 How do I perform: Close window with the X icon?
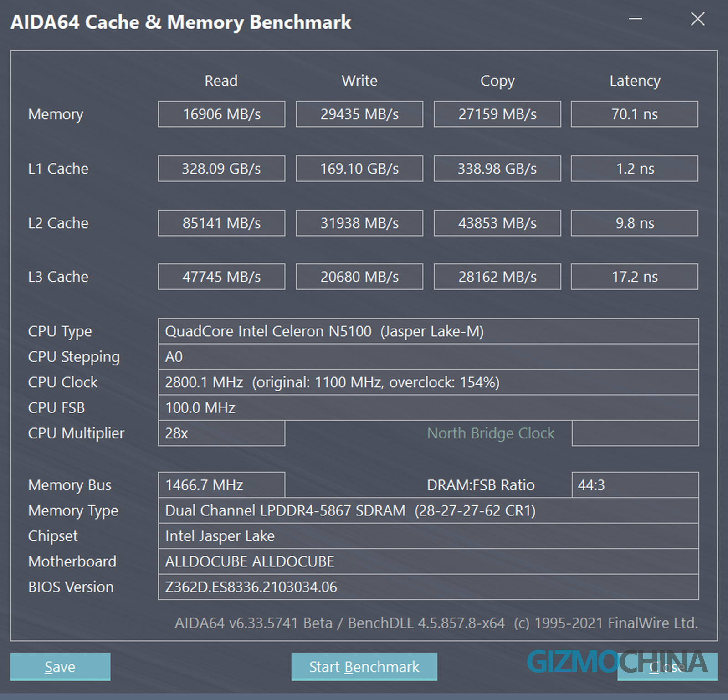pos(697,19)
